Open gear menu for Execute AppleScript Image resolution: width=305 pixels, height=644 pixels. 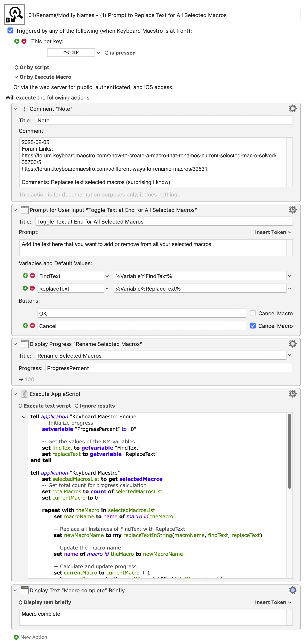coord(292,394)
